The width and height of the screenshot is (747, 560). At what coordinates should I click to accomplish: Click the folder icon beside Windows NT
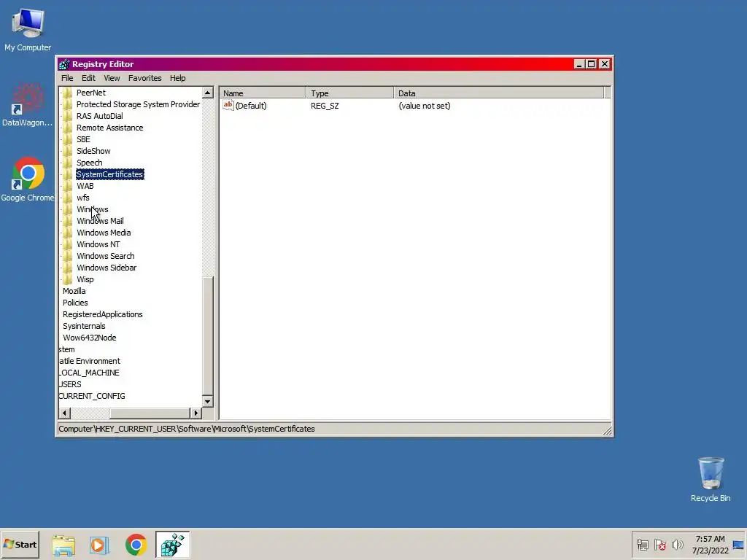pyautogui.click(x=68, y=244)
